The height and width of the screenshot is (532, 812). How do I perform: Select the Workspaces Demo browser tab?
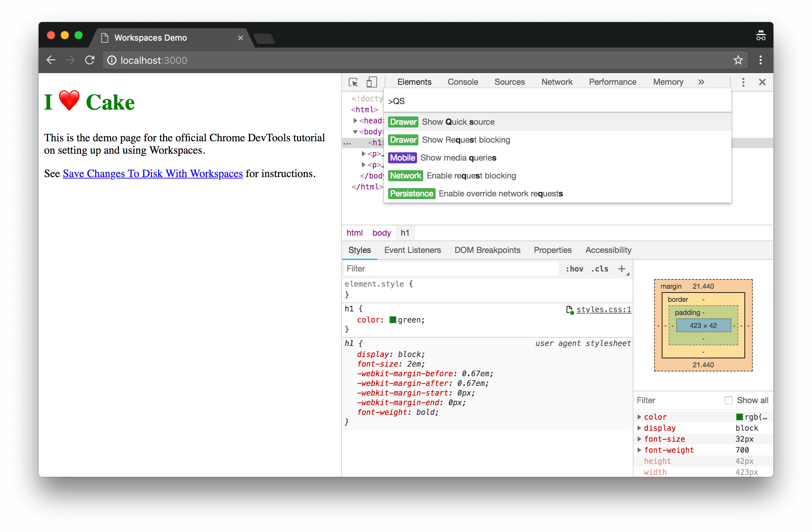[172, 38]
